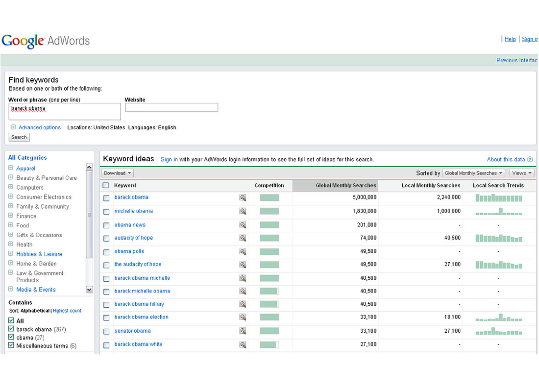Click the Local Search Trends column header
Screen dimensions: 539x392
click(498, 186)
